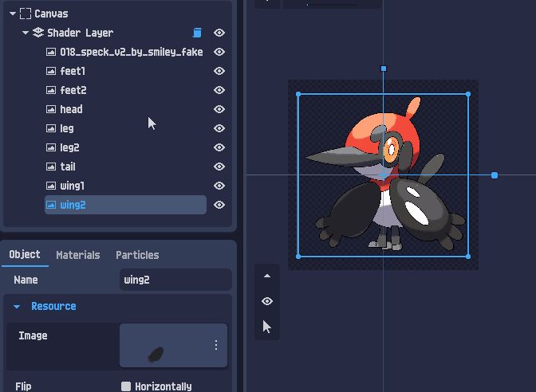Image resolution: width=536 pixels, height=392 pixels.
Task: Hide the head layer
Action: [219, 109]
